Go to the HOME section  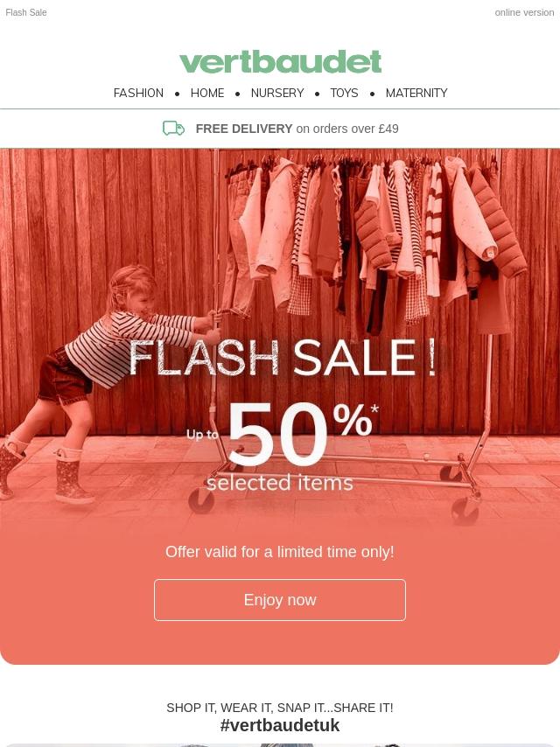pos(207,93)
